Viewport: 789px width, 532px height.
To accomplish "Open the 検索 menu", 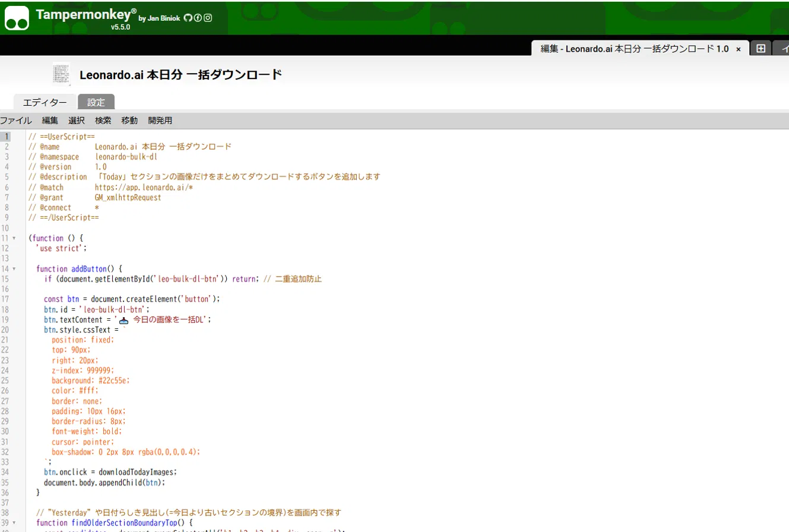I will point(103,121).
